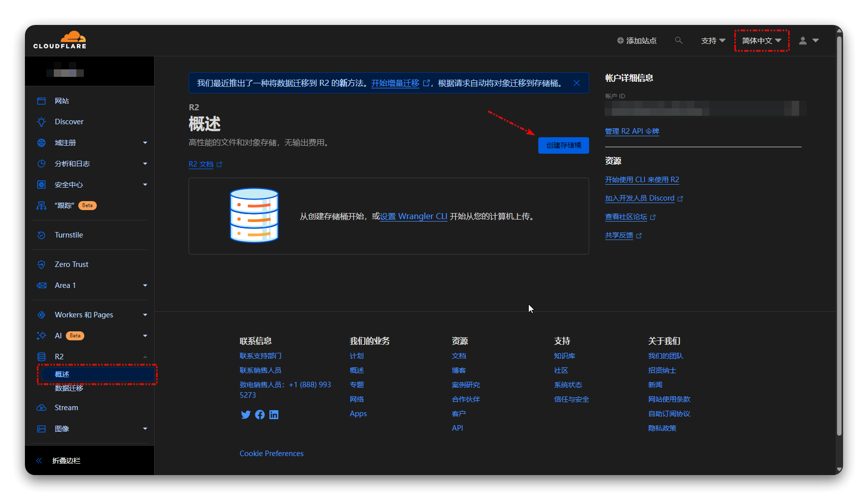Open the LinkedIn footer icon
The height and width of the screenshot is (500, 868).
[274, 415]
